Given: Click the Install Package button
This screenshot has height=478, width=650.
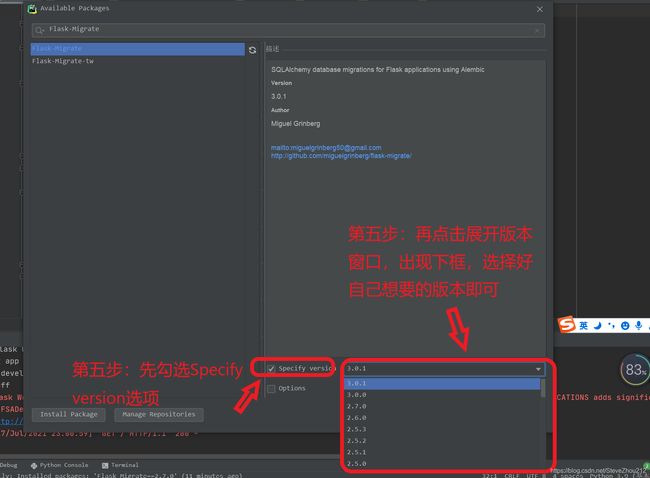Looking at the screenshot, I should [x=69, y=415].
